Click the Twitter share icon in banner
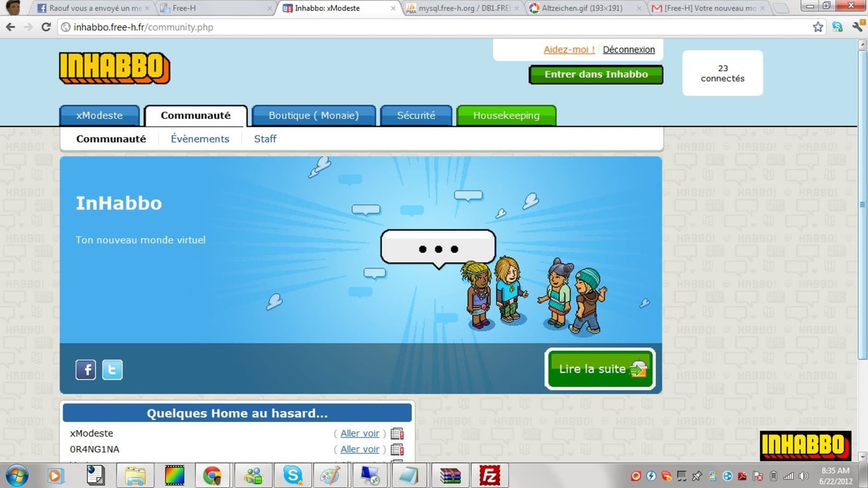Image resolution: width=868 pixels, height=488 pixels. coord(112,370)
